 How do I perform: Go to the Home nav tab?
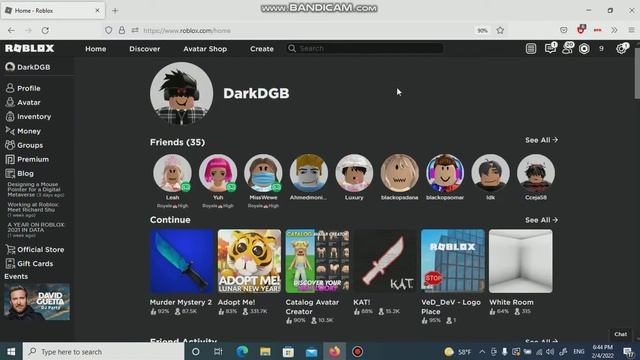[96, 49]
